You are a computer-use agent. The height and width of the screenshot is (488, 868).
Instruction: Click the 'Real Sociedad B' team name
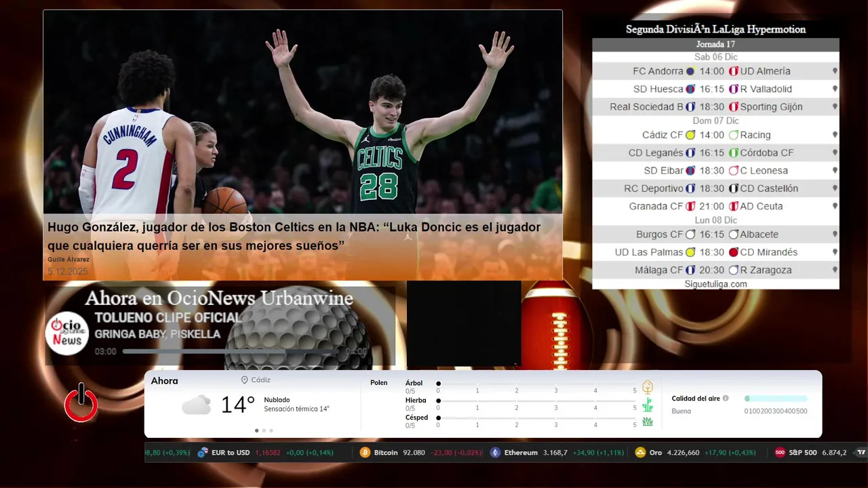coord(646,106)
